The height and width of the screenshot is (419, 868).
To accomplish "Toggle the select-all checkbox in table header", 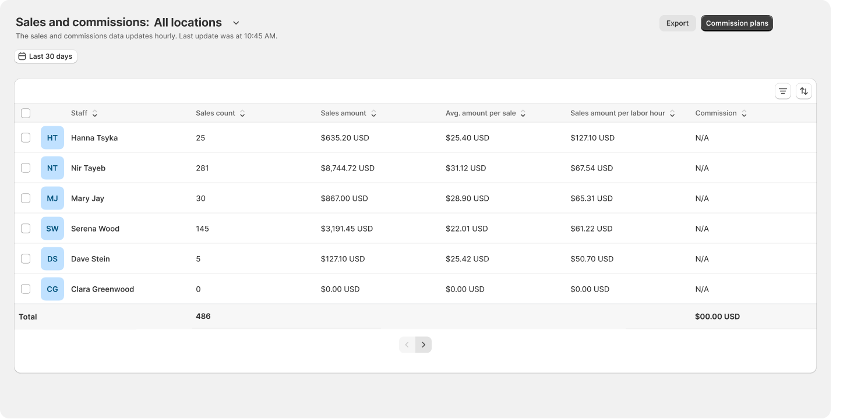I will tap(26, 113).
